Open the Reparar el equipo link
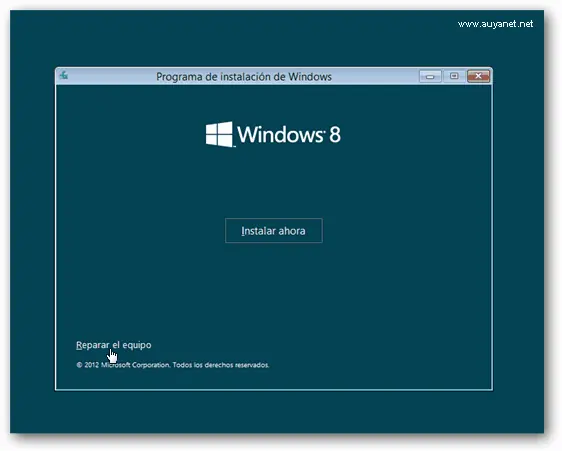Screen dimensions: 562x451 tap(114, 345)
